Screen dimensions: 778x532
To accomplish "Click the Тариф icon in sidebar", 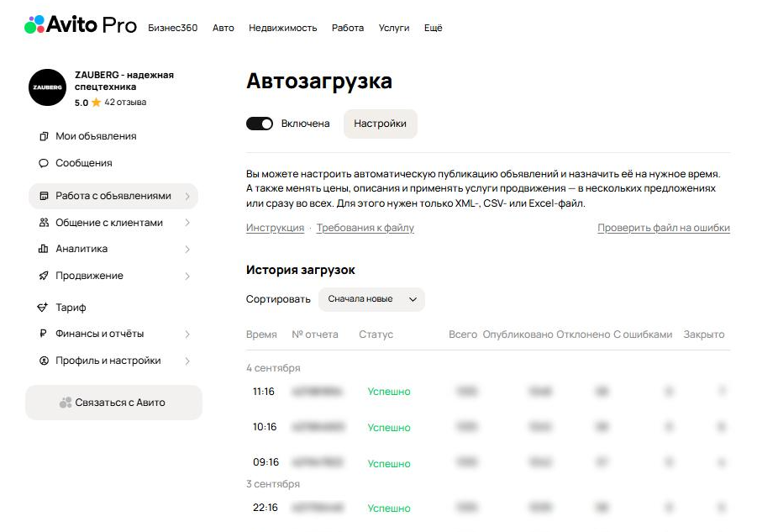I will coord(44,308).
